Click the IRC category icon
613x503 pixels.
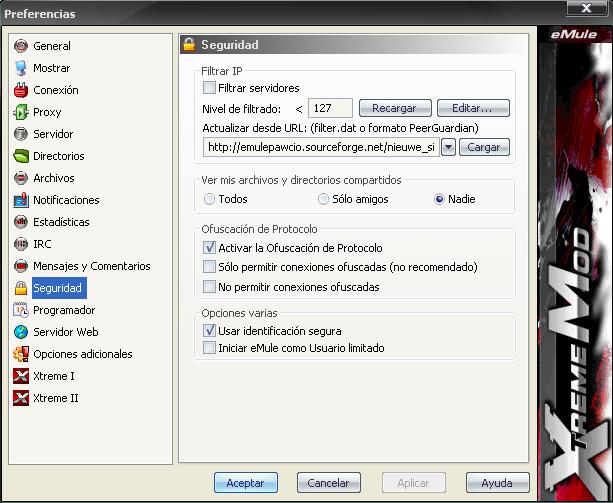tap(21, 244)
